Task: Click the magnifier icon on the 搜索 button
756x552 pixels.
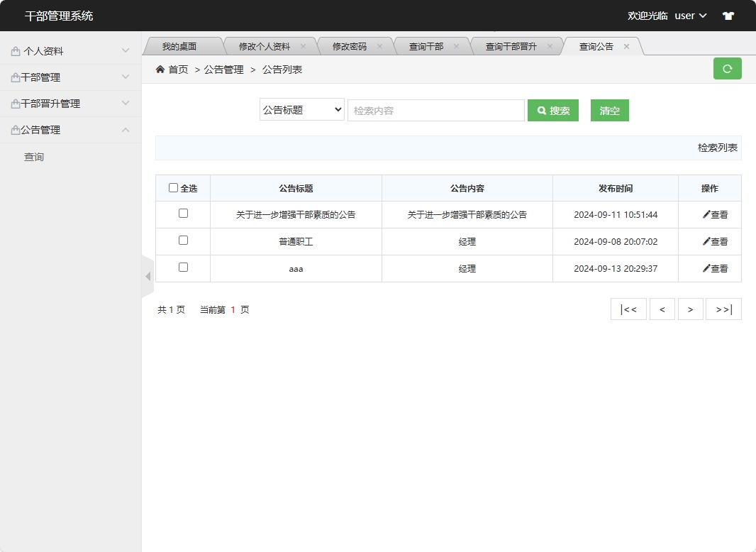Action: [x=541, y=110]
